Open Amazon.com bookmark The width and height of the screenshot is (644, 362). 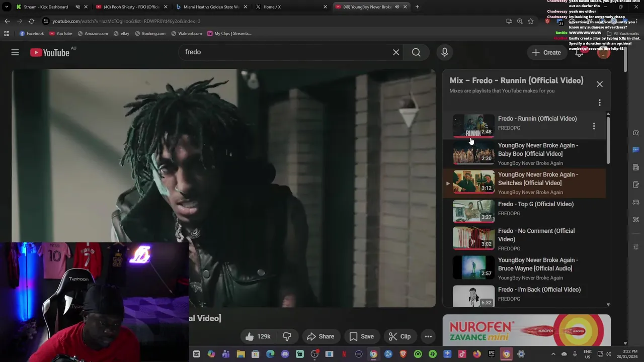[93, 34]
